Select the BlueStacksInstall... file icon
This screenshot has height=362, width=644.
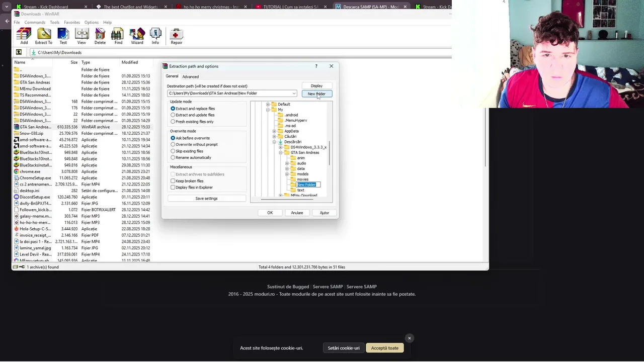(x=16, y=165)
